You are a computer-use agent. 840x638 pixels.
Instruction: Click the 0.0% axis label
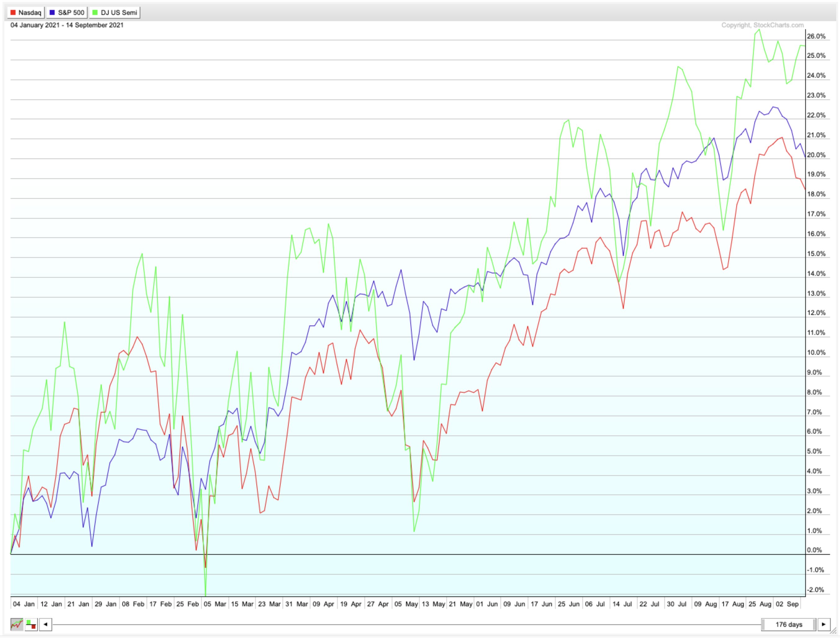coord(815,550)
